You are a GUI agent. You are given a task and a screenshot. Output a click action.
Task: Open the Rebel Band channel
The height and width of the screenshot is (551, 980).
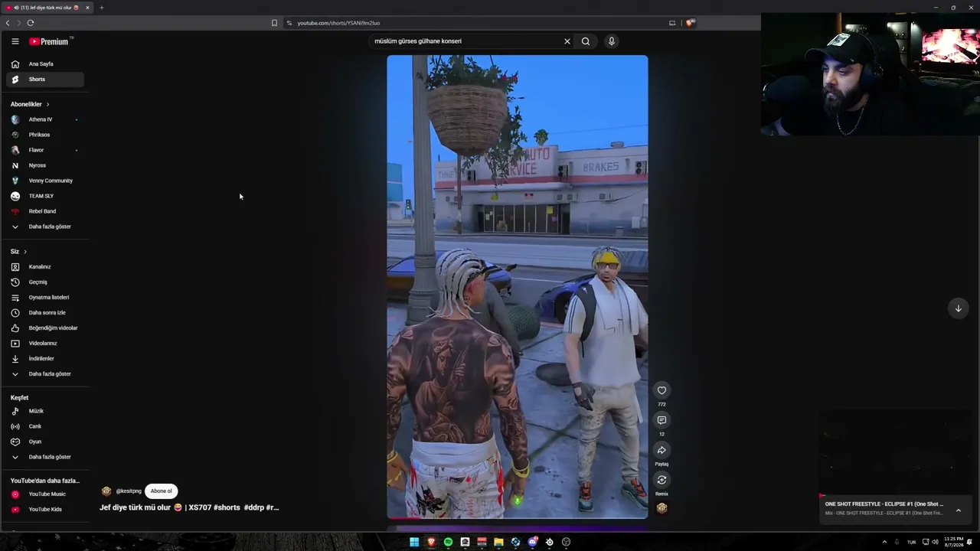(x=45, y=211)
